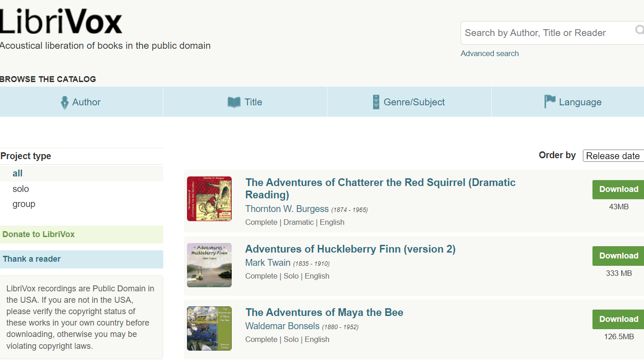
Task: Click the '(1835 - 1910)' author dates
Action: (x=311, y=264)
